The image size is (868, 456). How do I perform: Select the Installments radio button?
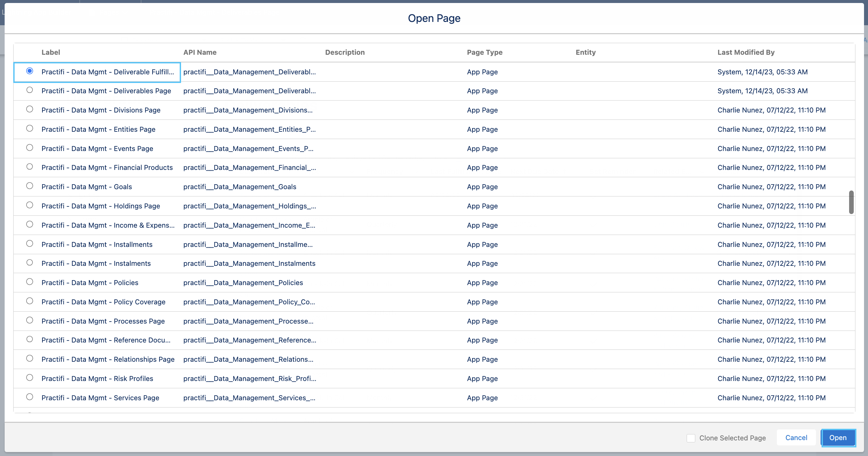(30, 244)
